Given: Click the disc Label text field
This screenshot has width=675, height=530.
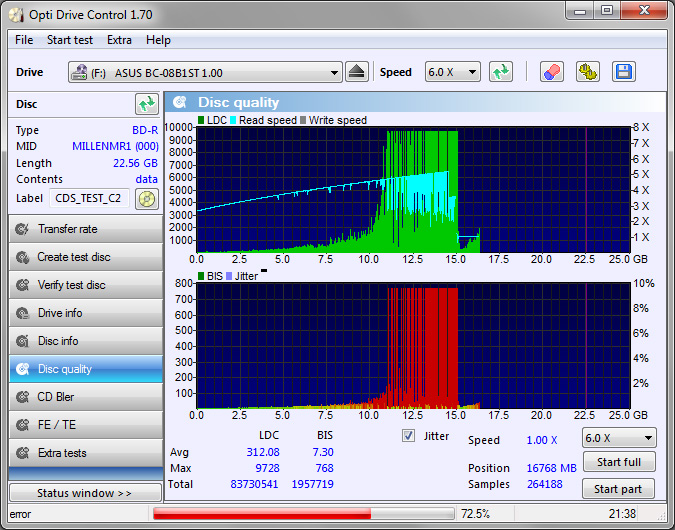Looking at the screenshot, I should (88, 198).
